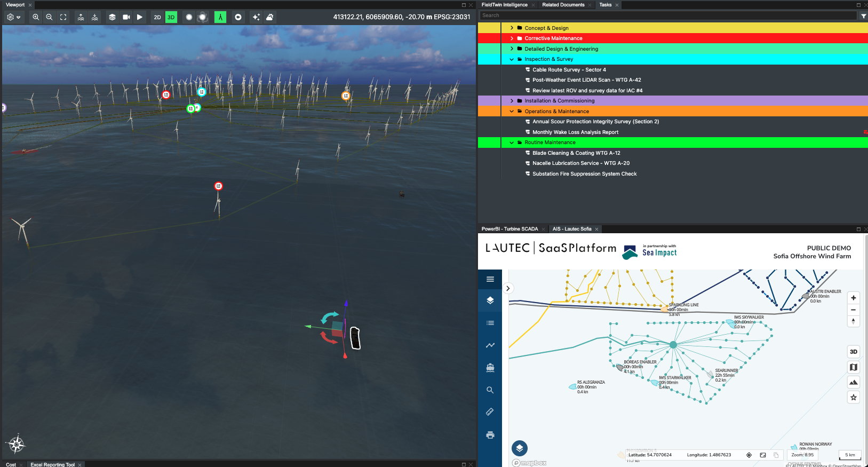Toggle the green north-arrow button in viewport toolbar
This screenshot has height=467, width=868.
(x=220, y=17)
